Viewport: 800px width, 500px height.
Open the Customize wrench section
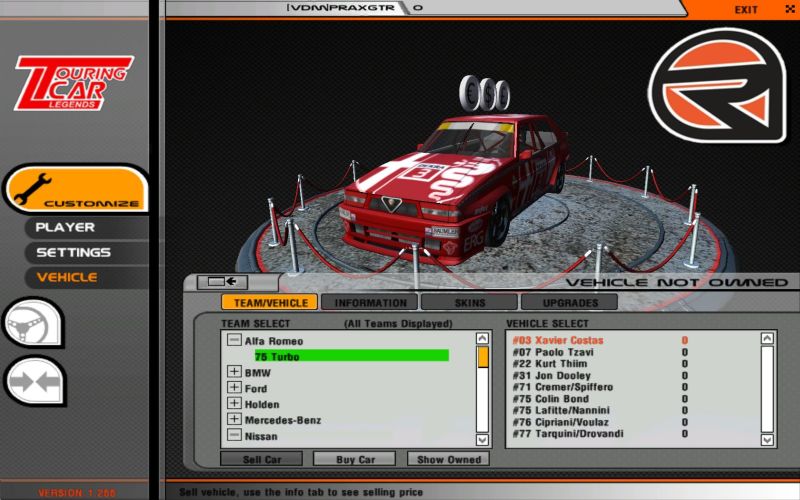[x=77, y=189]
